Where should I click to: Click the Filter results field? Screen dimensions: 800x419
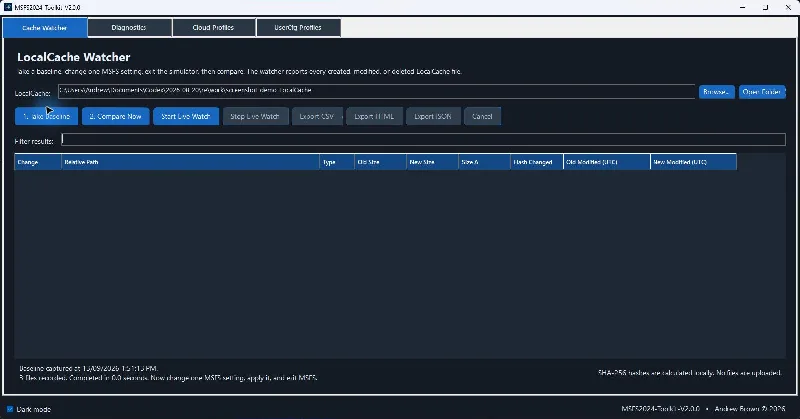(x=423, y=139)
